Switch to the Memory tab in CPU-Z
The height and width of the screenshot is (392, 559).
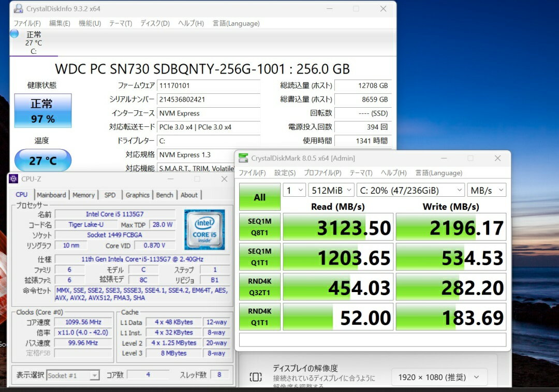(83, 195)
